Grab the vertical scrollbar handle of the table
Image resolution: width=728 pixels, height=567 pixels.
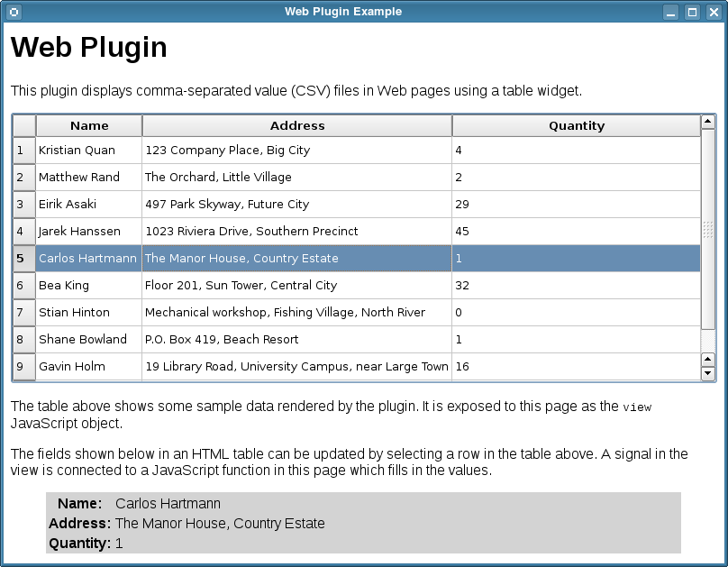coord(707,229)
